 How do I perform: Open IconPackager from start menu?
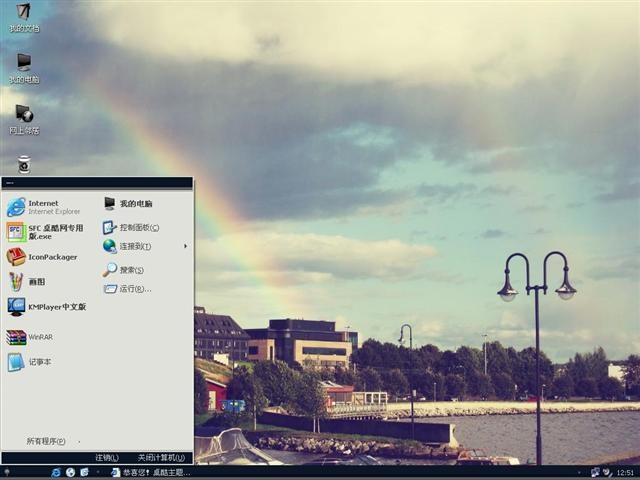pyautogui.click(x=42, y=257)
